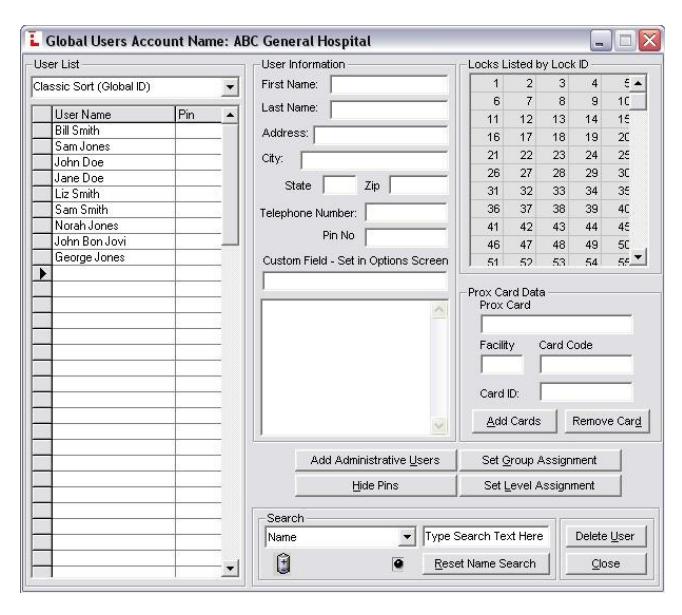
Task: Click user list scrollbar down arrow
Action: (x=230, y=568)
